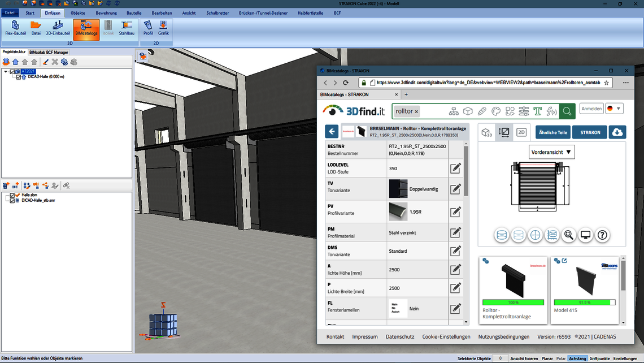Go back in the BIMcatalogs browser
644x363 pixels.
(326, 83)
